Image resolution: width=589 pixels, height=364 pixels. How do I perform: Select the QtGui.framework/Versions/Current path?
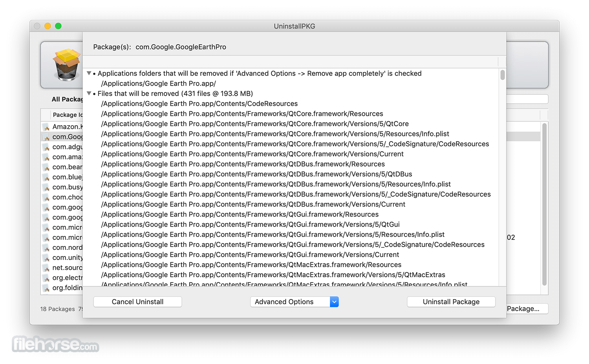point(250,255)
